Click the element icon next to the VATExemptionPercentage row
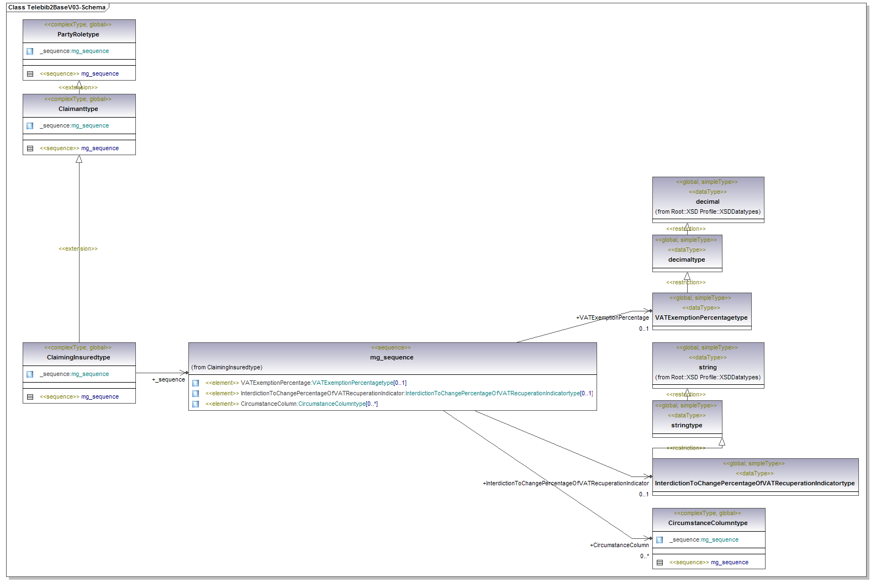The height and width of the screenshot is (588, 881). click(x=196, y=383)
